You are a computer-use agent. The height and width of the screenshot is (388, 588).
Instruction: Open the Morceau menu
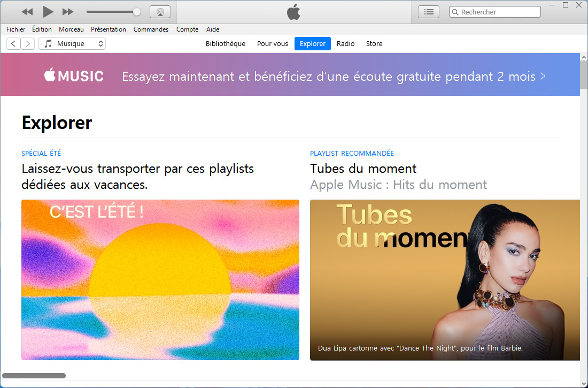point(71,29)
